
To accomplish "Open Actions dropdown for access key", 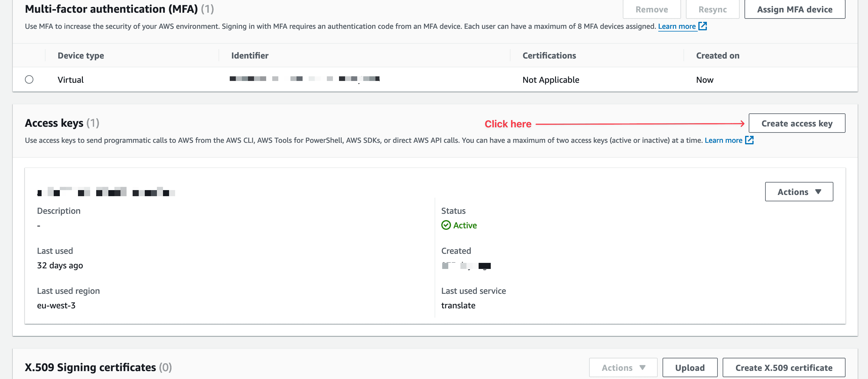I will [798, 191].
